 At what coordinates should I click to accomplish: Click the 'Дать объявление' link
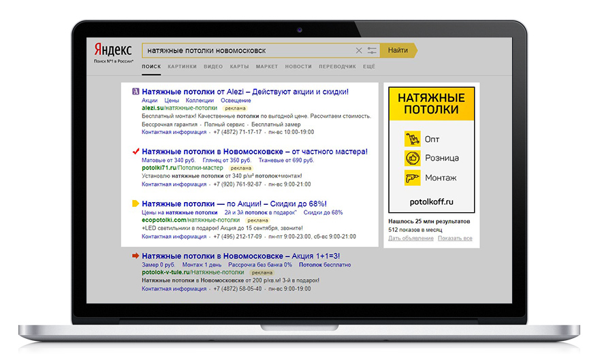tap(411, 238)
